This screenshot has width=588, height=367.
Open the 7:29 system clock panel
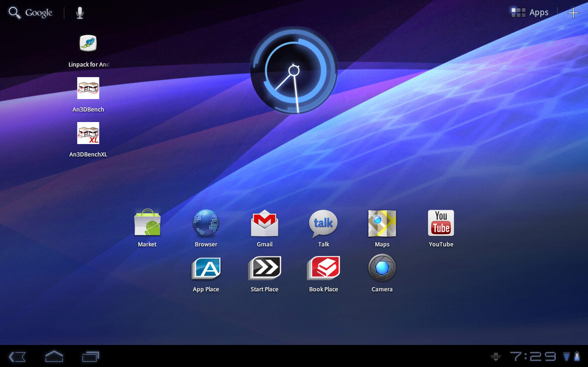533,356
